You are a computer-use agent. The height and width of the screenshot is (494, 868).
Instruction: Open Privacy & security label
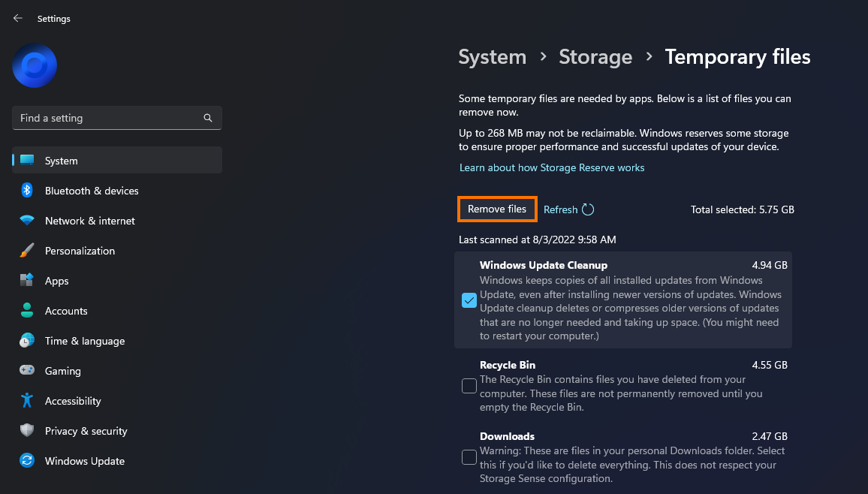pos(86,431)
